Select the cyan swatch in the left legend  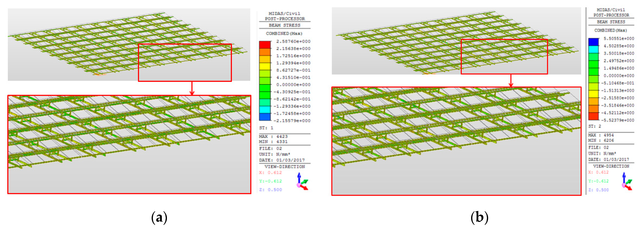(265, 109)
